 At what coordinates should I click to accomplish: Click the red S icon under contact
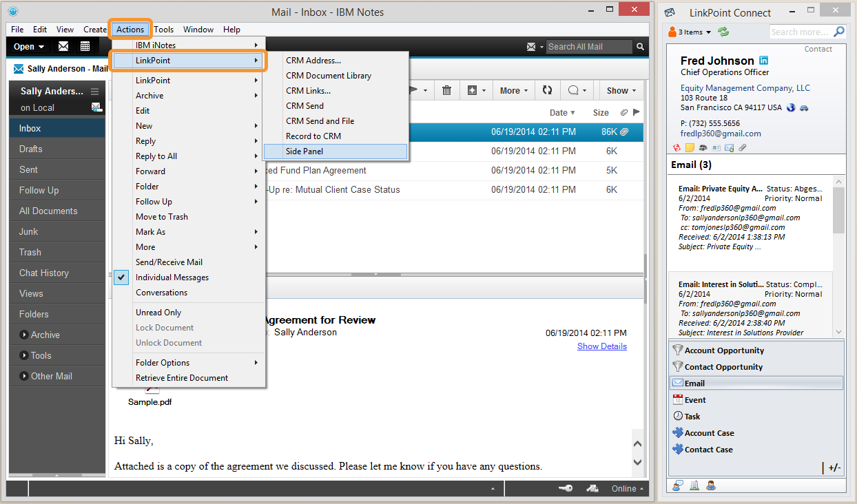[x=676, y=147]
